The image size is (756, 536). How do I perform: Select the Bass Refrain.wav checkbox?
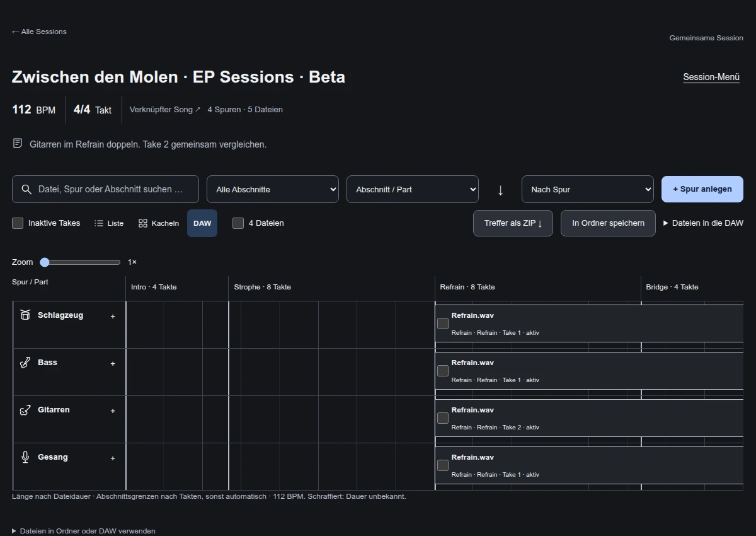pos(443,371)
